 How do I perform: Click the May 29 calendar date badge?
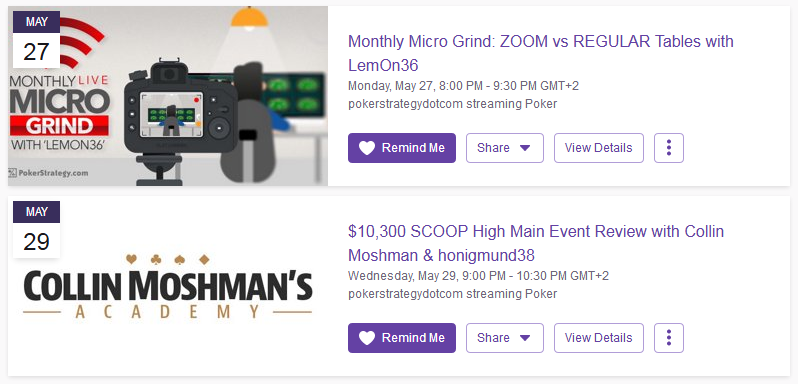point(36,230)
